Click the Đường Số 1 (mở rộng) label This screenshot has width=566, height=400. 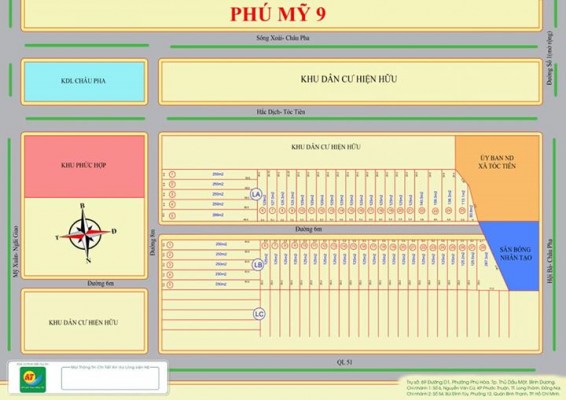point(549,58)
